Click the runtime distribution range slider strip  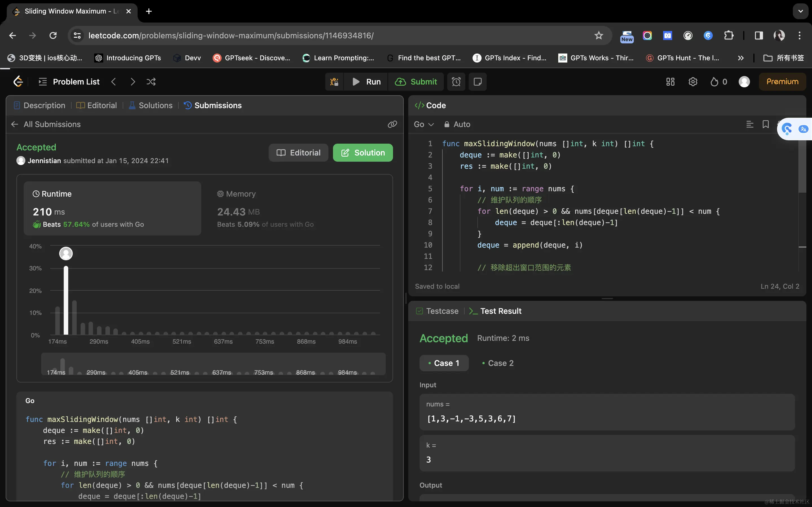213,364
